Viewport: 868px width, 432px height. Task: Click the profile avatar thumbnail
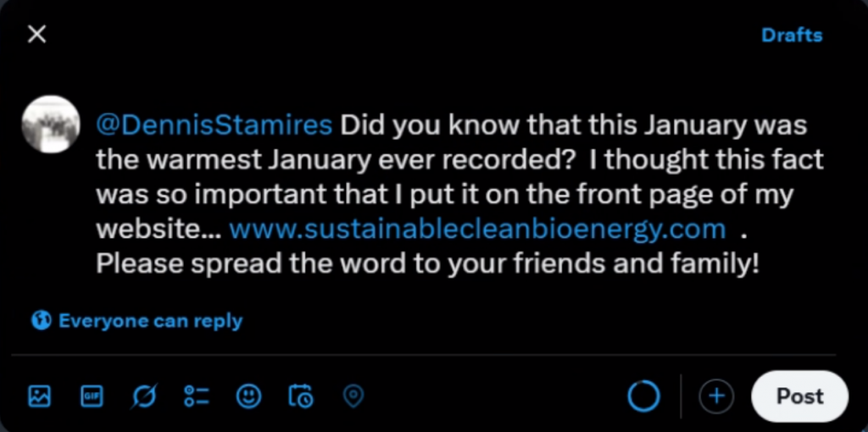(51, 125)
